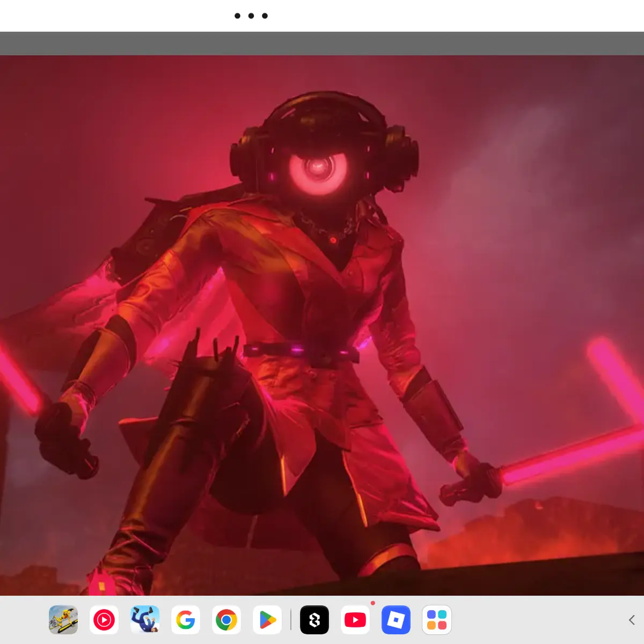The width and height of the screenshot is (644, 644).
Task: Open the Google Play Store
Action: pyautogui.click(x=267, y=620)
